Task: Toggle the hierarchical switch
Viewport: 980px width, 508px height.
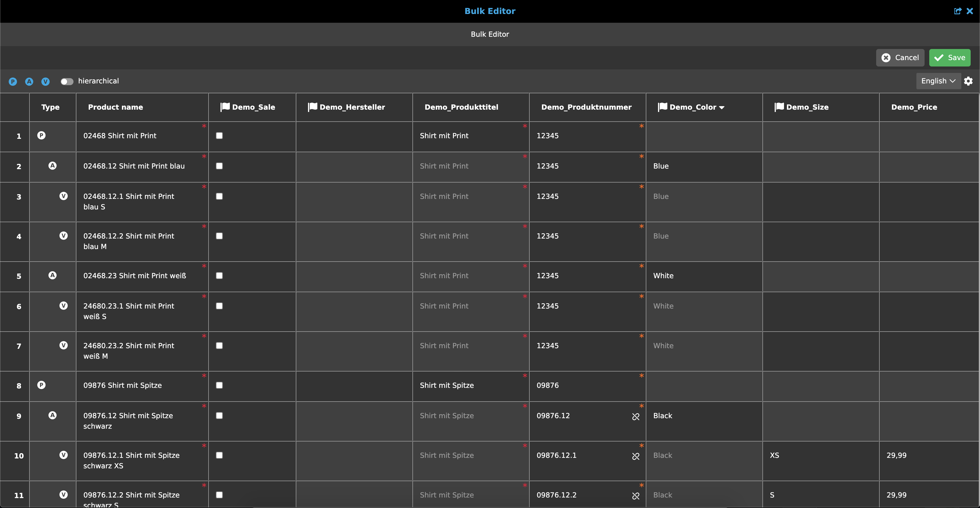Action: coord(67,81)
